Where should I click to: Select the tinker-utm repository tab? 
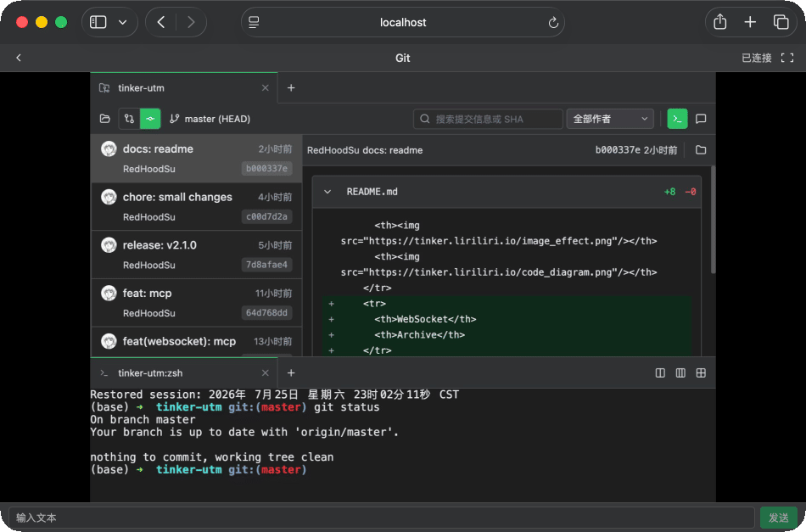click(184, 88)
